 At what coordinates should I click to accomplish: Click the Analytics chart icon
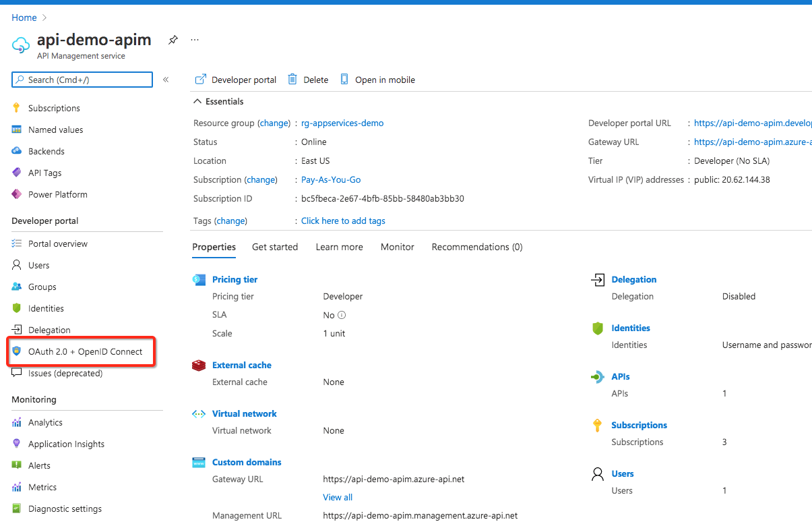coord(17,422)
